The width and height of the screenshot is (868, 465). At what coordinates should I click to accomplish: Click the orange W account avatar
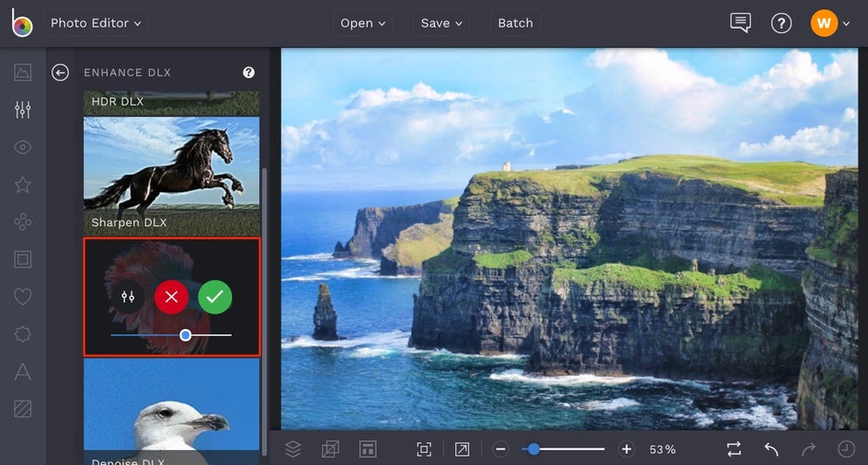[x=824, y=23]
